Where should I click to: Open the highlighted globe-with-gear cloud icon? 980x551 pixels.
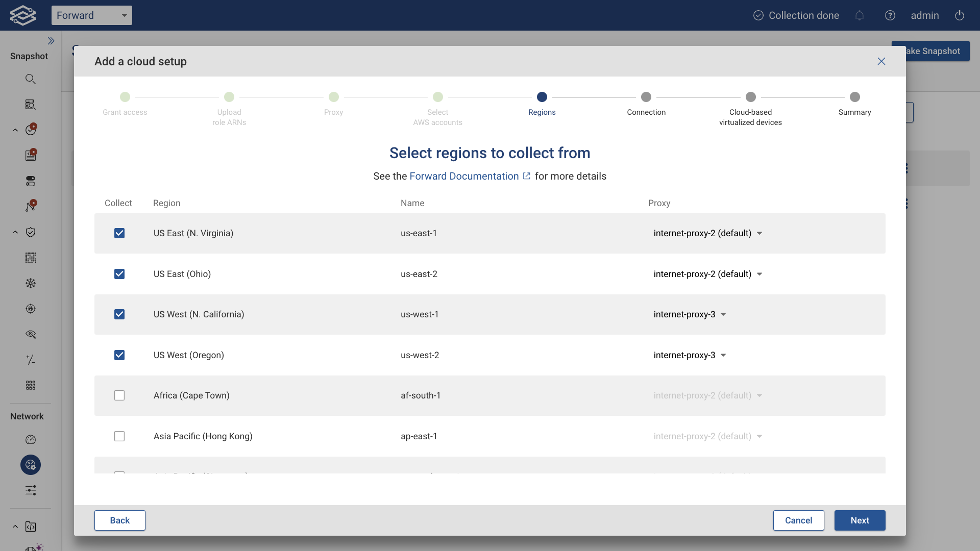(x=30, y=465)
